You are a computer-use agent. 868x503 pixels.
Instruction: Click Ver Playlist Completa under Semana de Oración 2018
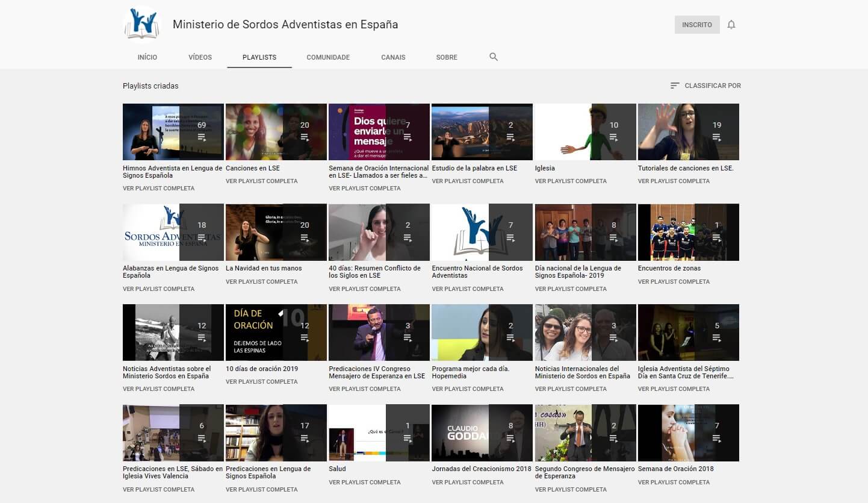674,482
